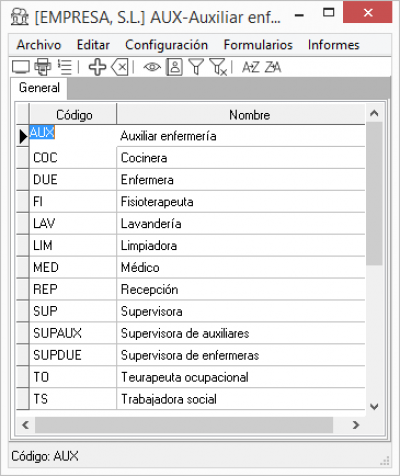Open the person card form icon
Screen dimensions: 400x476
coord(175,67)
